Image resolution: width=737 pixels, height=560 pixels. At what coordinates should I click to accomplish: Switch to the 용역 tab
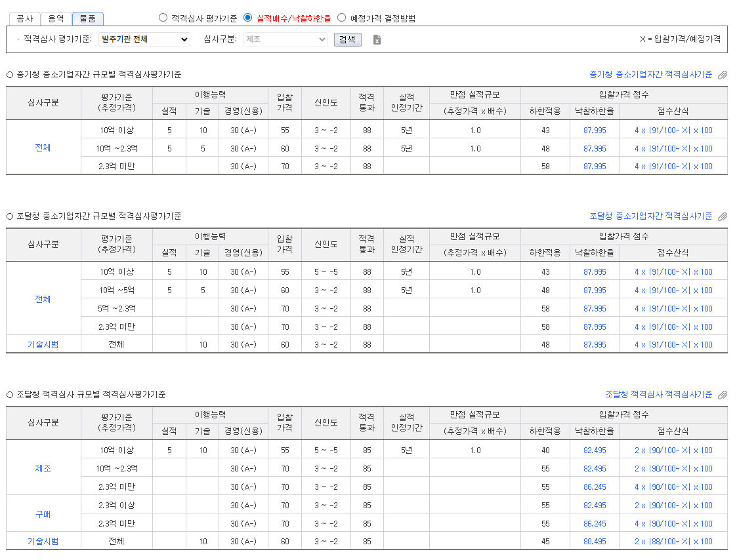click(56, 19)
